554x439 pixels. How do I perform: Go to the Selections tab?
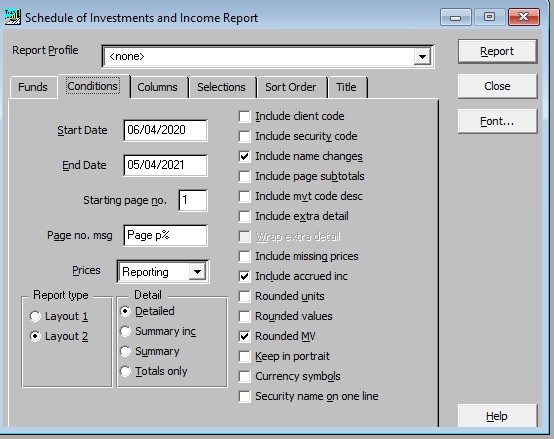(221, 87)
